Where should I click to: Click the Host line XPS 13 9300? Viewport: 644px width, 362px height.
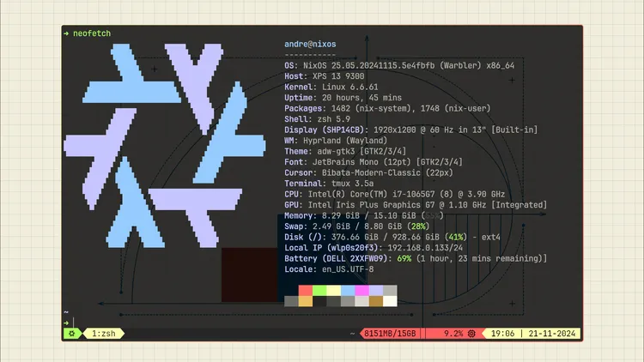click(x=324, y=76)
